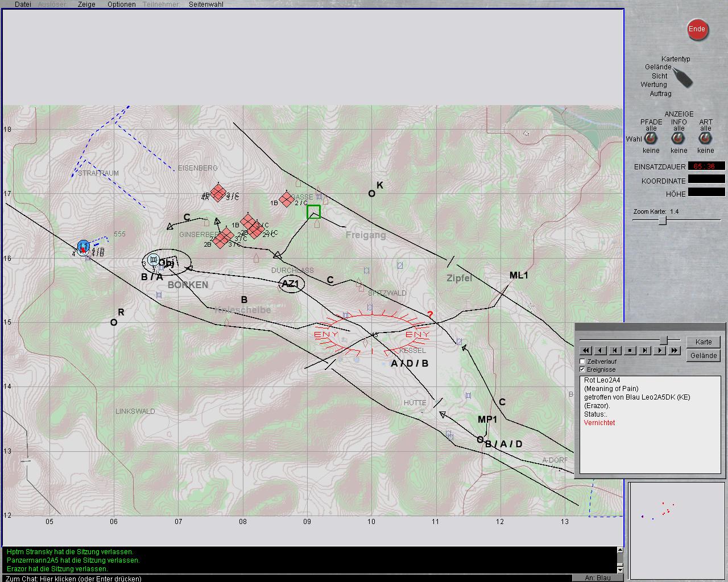Click the fast rewind playback button
The image size is (728, 582).
[586, 351]
